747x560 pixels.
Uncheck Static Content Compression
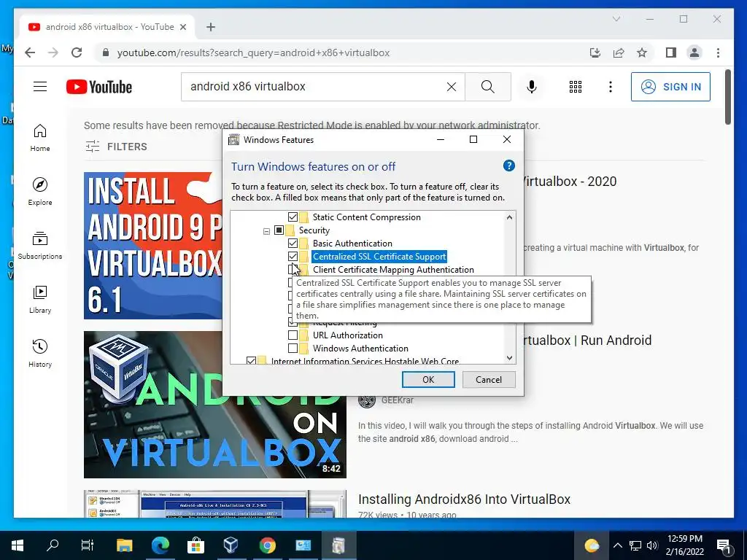click(x=293, y=217)
